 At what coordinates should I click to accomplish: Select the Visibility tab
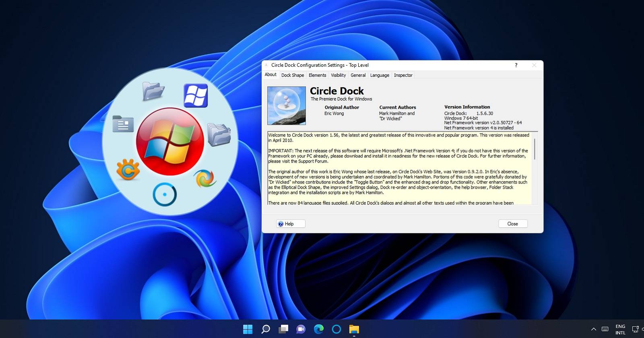[x=338, y=75]
